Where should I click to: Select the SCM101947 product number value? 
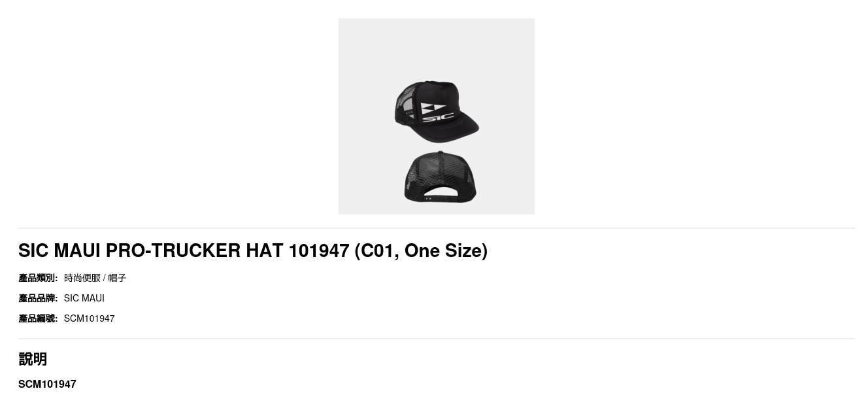pyautogui.click(x=90, y=318)
